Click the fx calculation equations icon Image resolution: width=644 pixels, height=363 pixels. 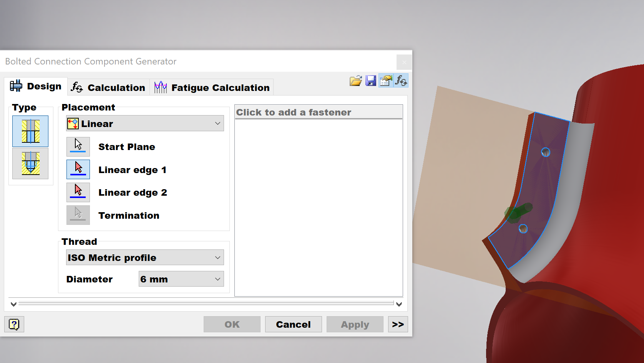coord(400,81)
